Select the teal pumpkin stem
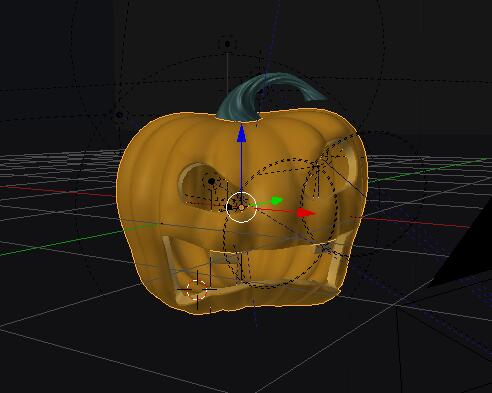492x393 pixels. tap(267, 95)
